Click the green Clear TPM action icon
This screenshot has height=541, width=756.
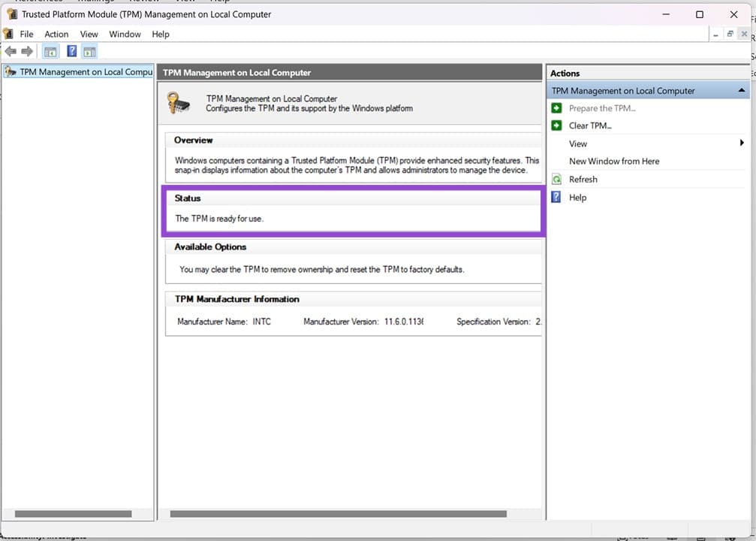[556, 125]
